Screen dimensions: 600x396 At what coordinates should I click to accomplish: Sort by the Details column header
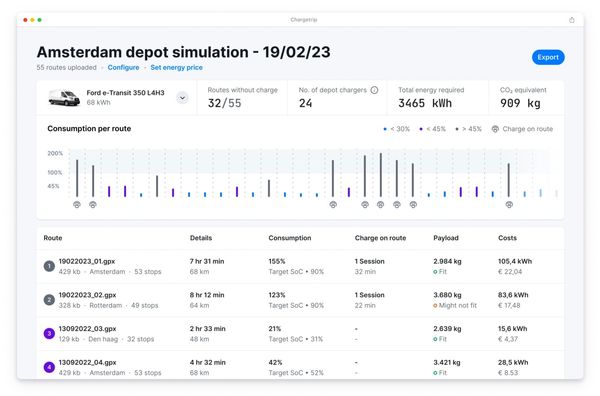point(201,238)
